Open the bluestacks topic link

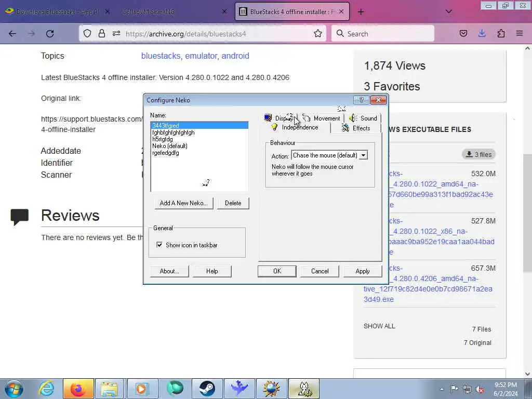click(x=161, y=56)
